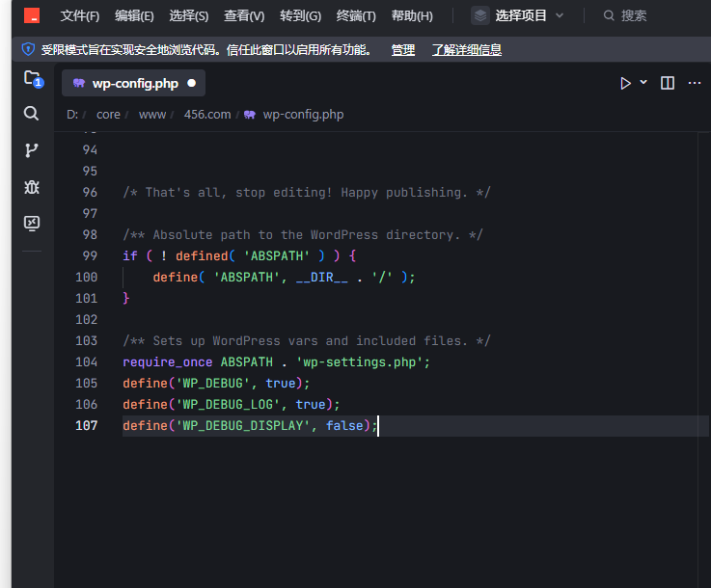Click the app logo icon in title bar
The width and height of the screenshot is (711, 588).
point(32,15)
